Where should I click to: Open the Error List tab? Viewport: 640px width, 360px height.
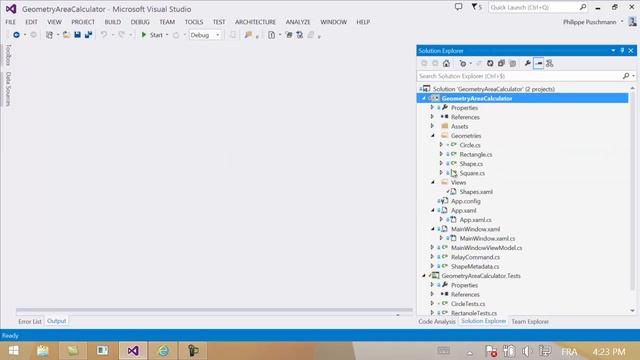30,322
